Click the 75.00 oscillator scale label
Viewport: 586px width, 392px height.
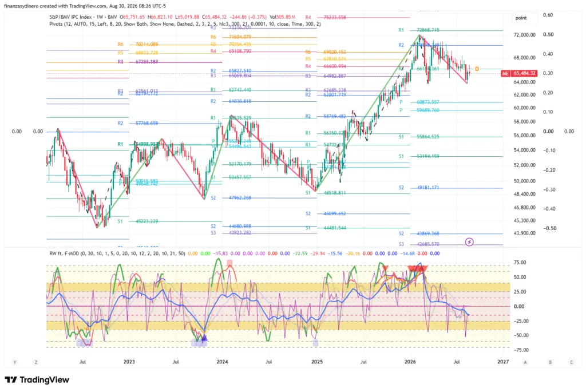pos(520,263)
